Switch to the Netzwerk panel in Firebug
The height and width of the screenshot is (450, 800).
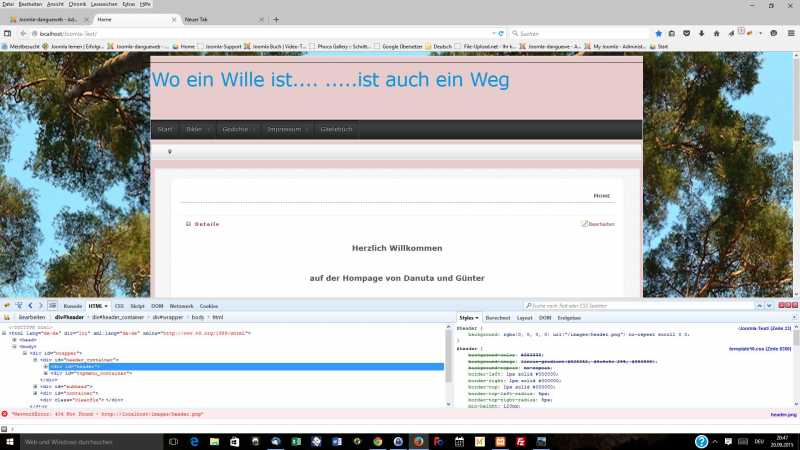pyautogui.click(x=182, y=306)
